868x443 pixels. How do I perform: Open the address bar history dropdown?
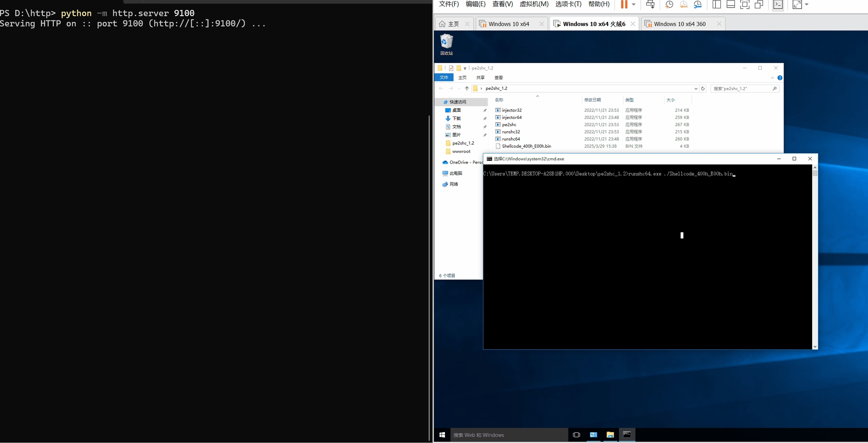tap(695, 88)
